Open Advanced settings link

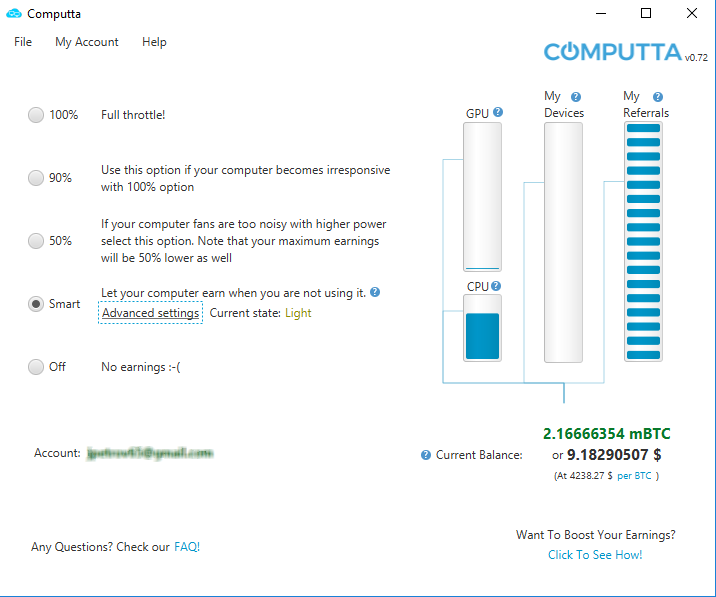150,313
